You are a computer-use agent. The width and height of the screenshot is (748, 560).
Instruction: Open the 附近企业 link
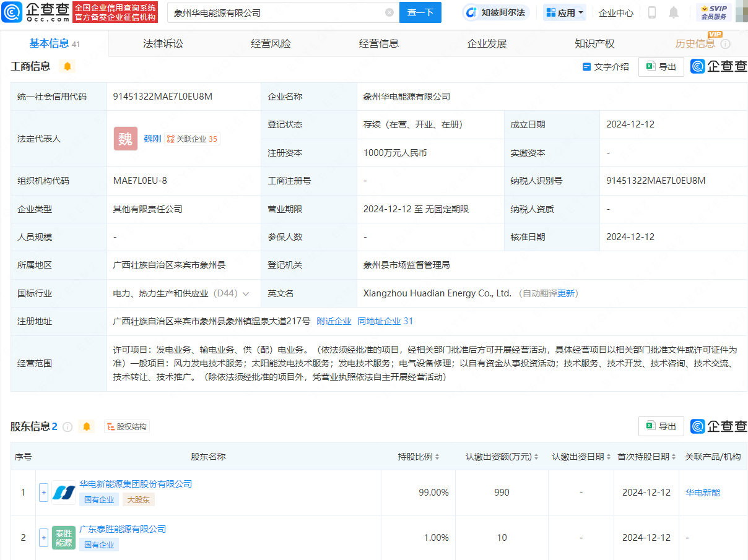[x=334, y=321]
